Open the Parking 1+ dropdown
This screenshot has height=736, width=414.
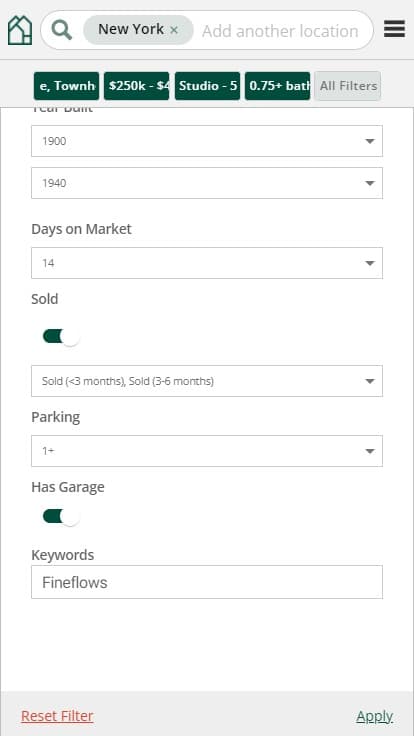click(207, 451)
